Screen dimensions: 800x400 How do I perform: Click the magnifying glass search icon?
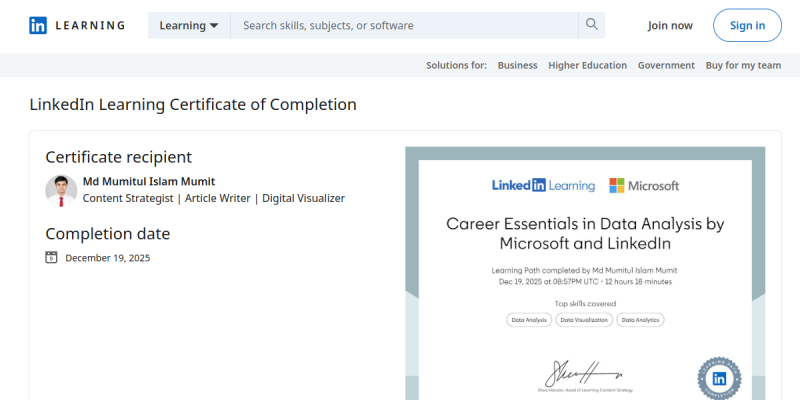[591, 24]
